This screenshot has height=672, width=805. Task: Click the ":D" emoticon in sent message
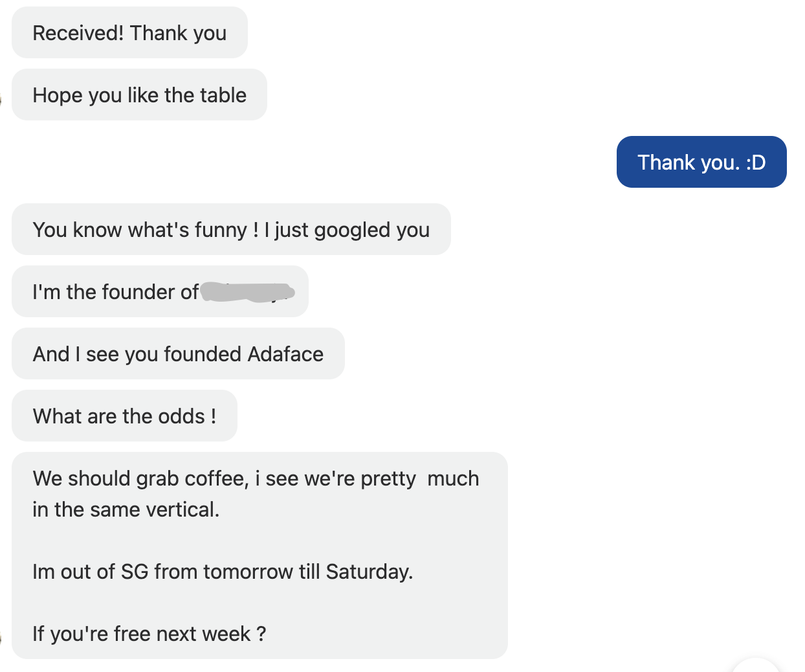[x=756, y=162]
